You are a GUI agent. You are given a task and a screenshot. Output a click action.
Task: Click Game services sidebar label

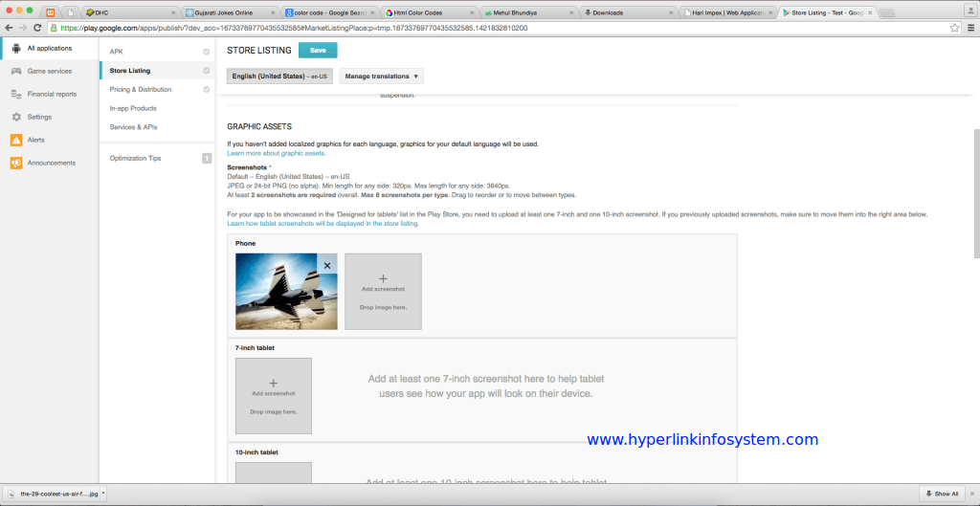(50, 71)
